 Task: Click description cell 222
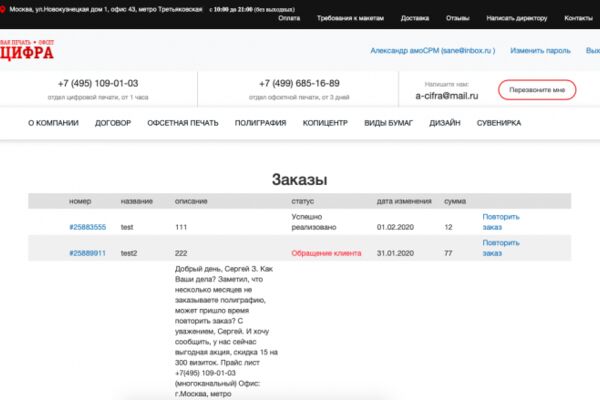181,253
